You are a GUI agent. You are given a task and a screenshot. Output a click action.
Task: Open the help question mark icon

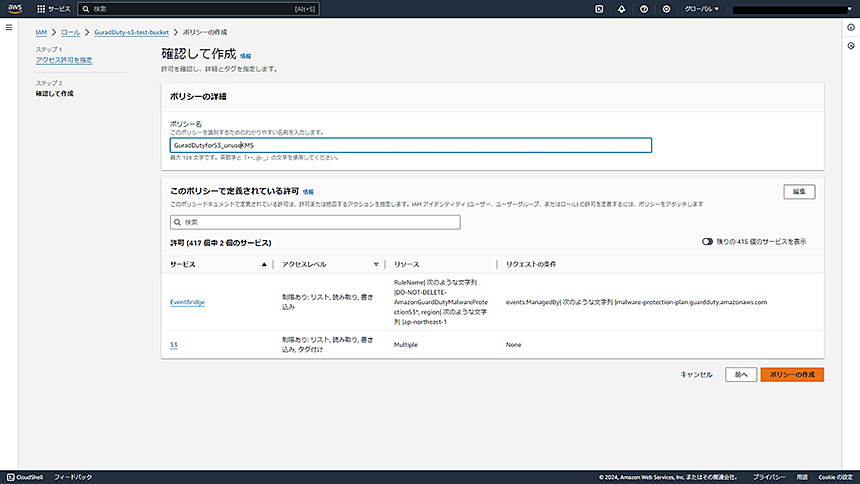pyautogui.click(x=644, y=9)
